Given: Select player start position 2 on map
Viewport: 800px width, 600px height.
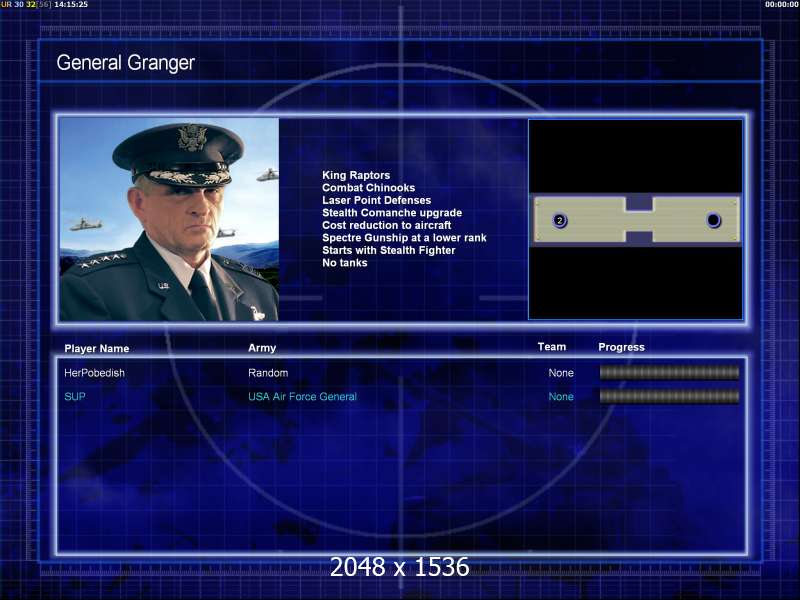Looking at the screenshot, I should point(560,220).
